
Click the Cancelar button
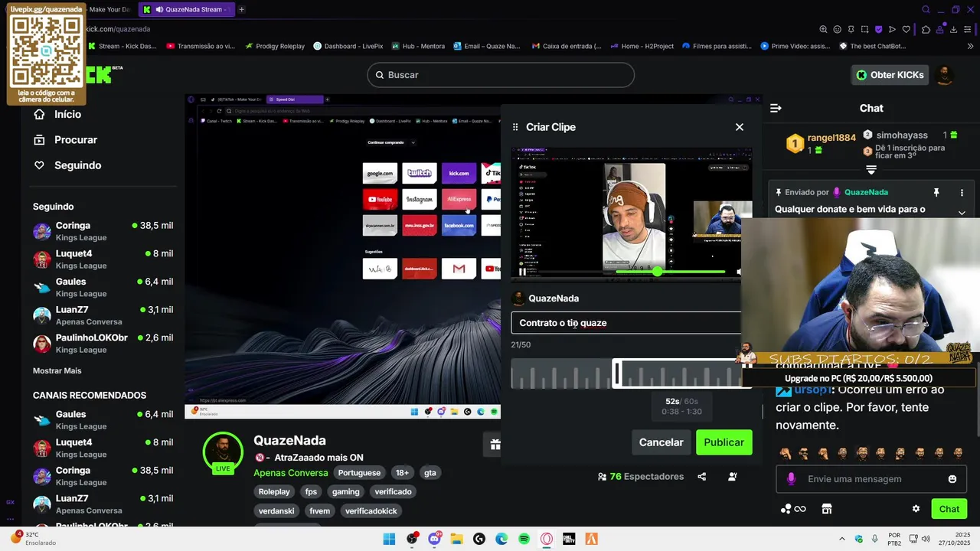point(661,442)
